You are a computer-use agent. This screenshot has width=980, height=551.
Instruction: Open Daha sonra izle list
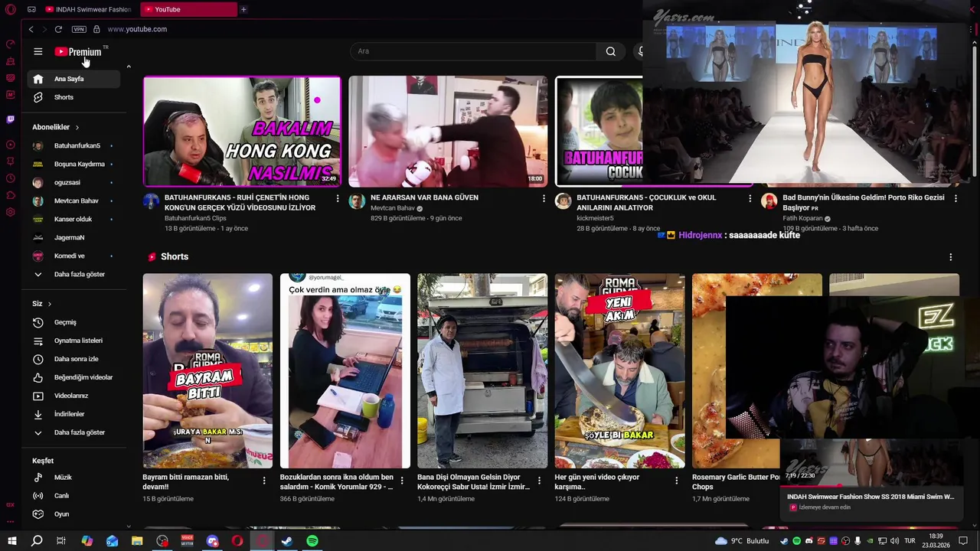point(74,359)
